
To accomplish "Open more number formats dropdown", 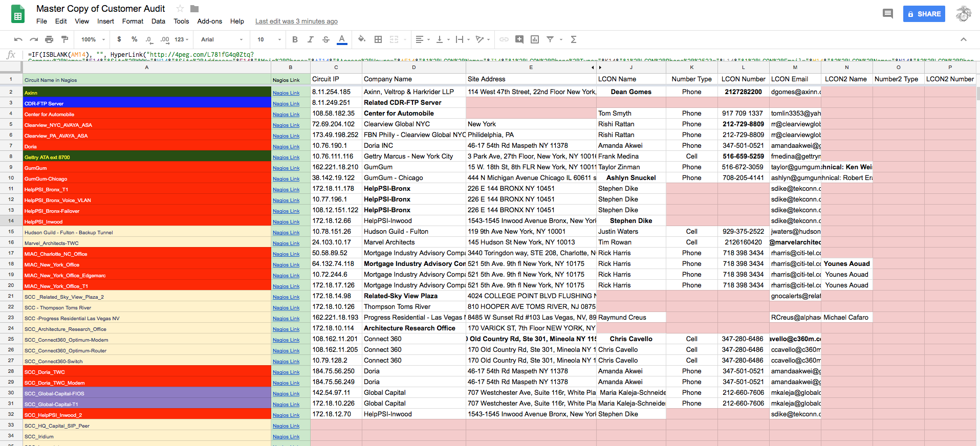I will click(x=182, y=39).
